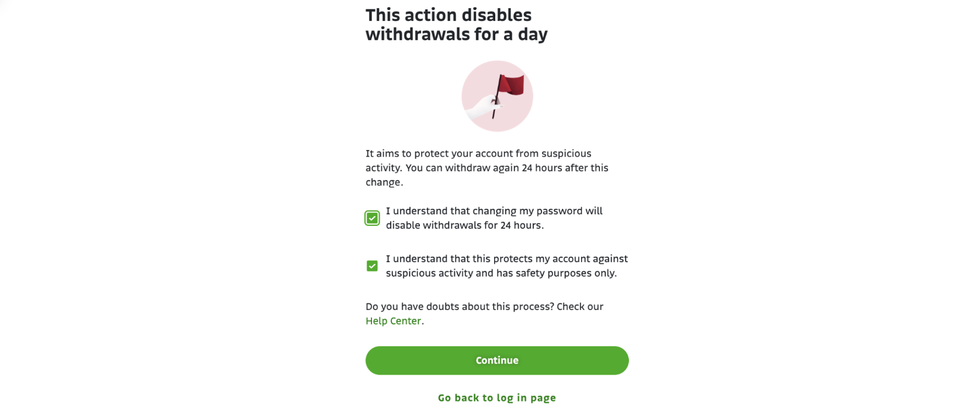Uncheck the password change withdrawals checkbox
The width and height of the screenshot is (980, 412).
[372, 218]
